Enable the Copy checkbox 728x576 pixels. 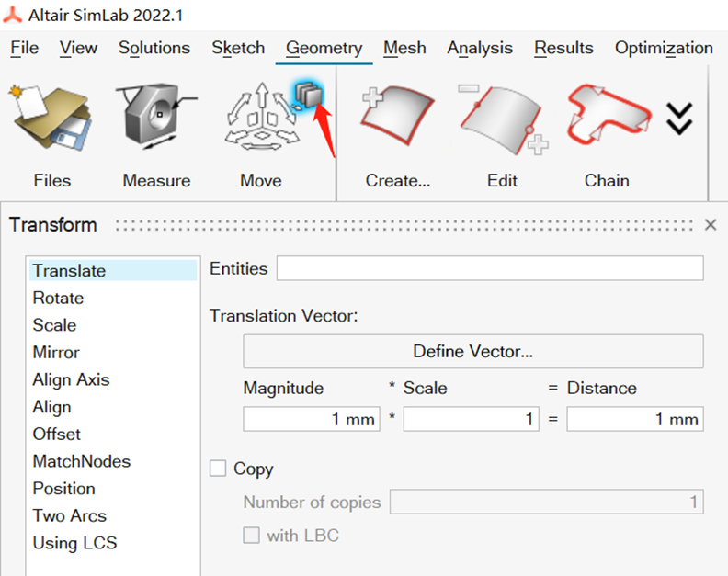click(x=218, y=469)
